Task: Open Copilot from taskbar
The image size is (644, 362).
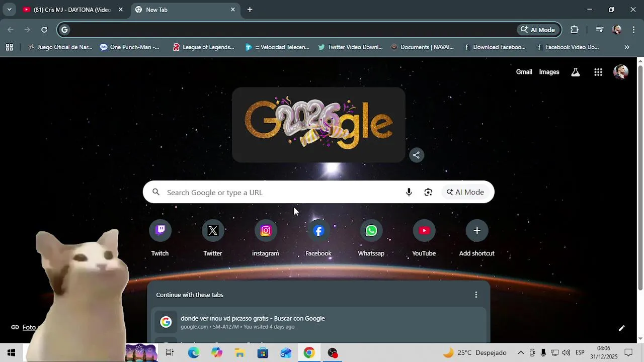Action: click(x=217, y=352)
